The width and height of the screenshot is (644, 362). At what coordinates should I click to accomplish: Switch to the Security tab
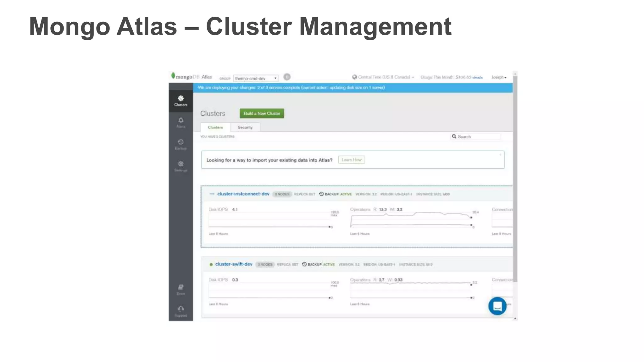point(245,127)
